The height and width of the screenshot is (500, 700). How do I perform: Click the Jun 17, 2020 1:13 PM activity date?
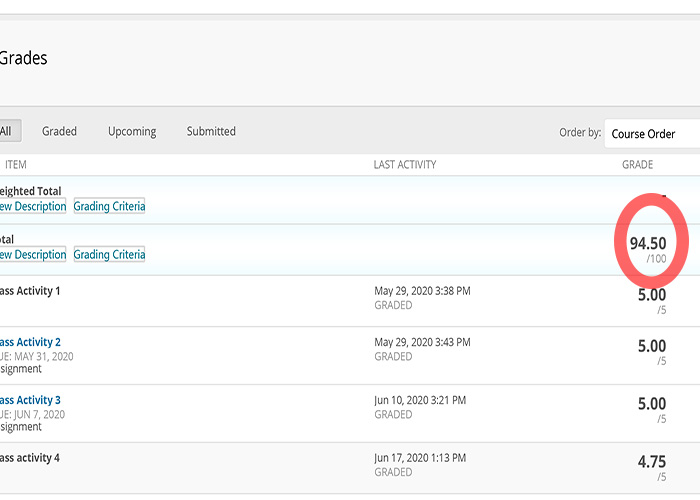tap(421, 458)
